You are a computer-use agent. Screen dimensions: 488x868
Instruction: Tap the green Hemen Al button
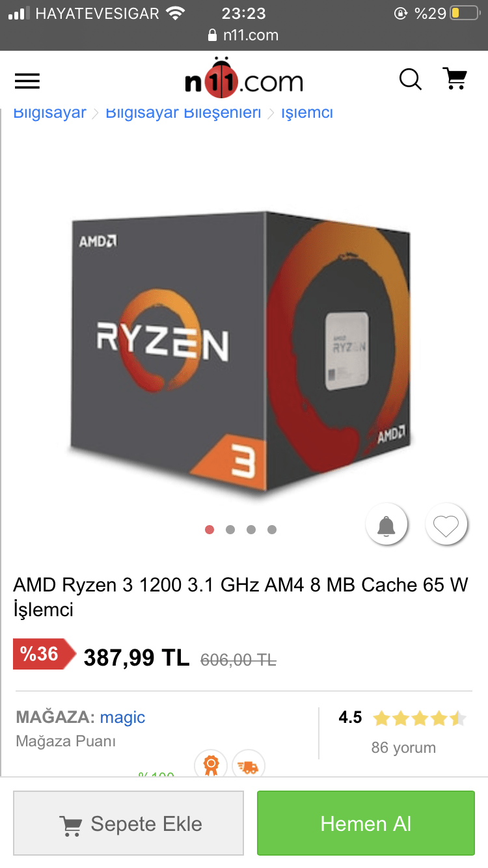[x=366, y=823]
